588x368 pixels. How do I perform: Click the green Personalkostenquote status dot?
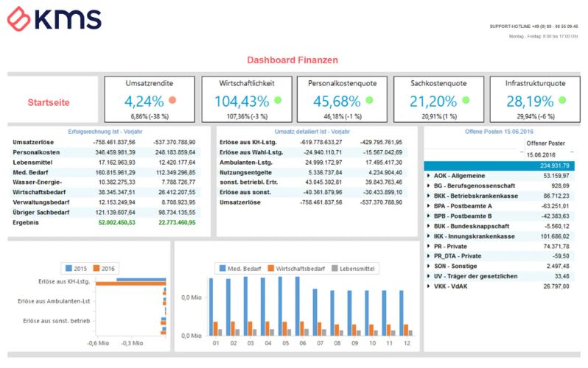click(x=368, y=100)
